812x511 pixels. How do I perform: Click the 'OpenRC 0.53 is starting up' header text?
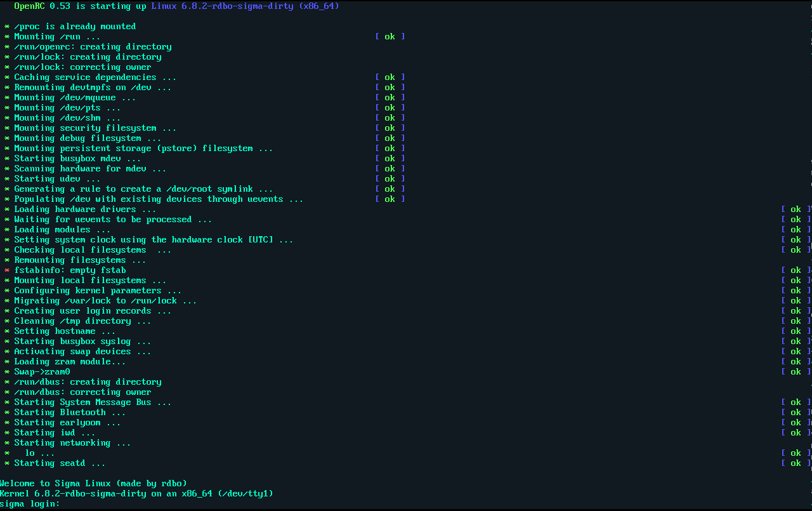(81, 6)
